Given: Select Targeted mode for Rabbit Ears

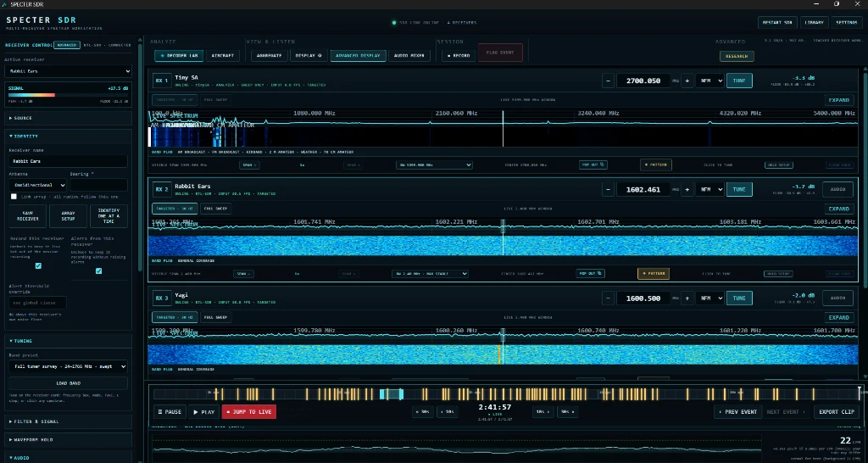Looking at the screenshot, I should click(x=175, y=209).
